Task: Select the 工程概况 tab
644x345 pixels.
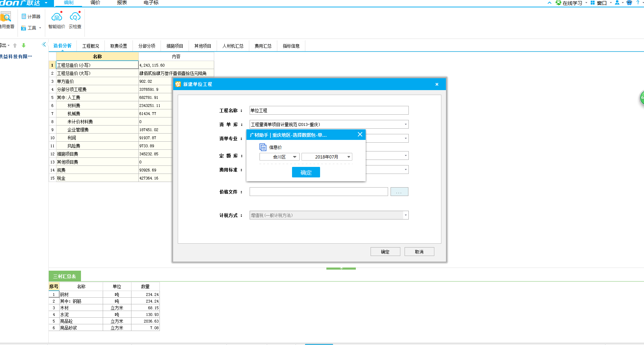Action: click(90, 46)
